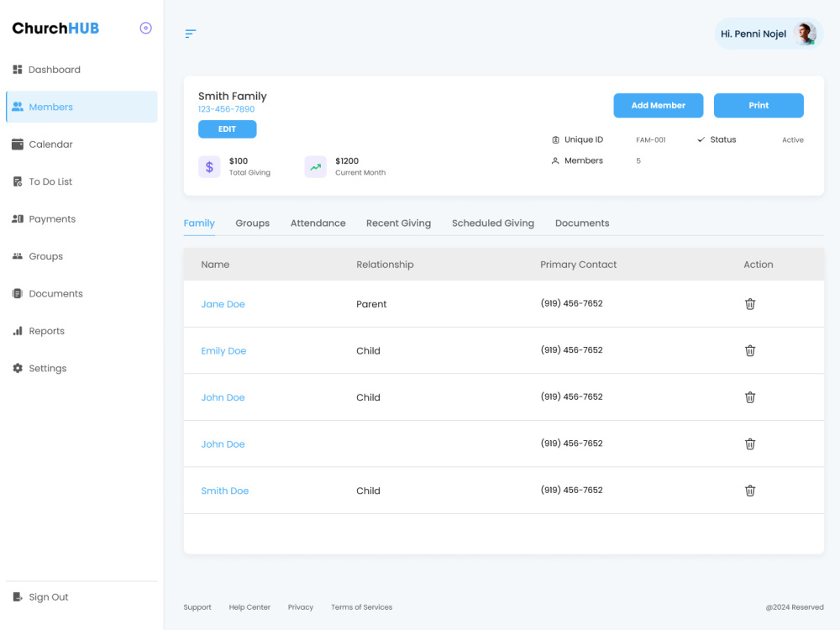Click the Print button
Screen dimensions: 840x630
759,106
